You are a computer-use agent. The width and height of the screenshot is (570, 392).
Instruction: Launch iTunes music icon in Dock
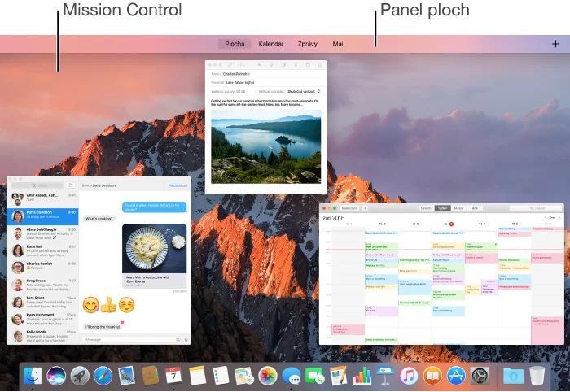409,375
